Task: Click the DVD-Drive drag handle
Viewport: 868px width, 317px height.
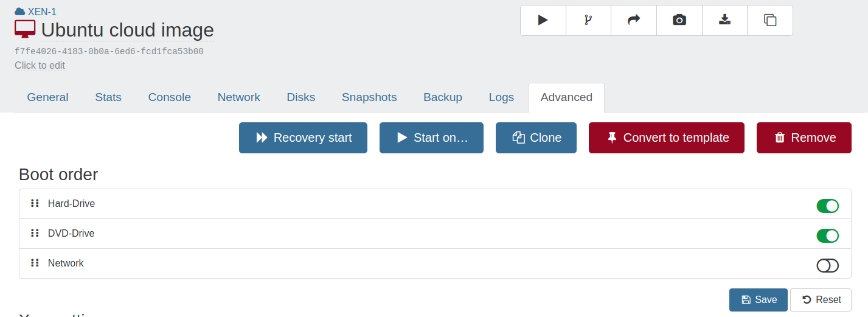Action: click(x=35, y=233)
